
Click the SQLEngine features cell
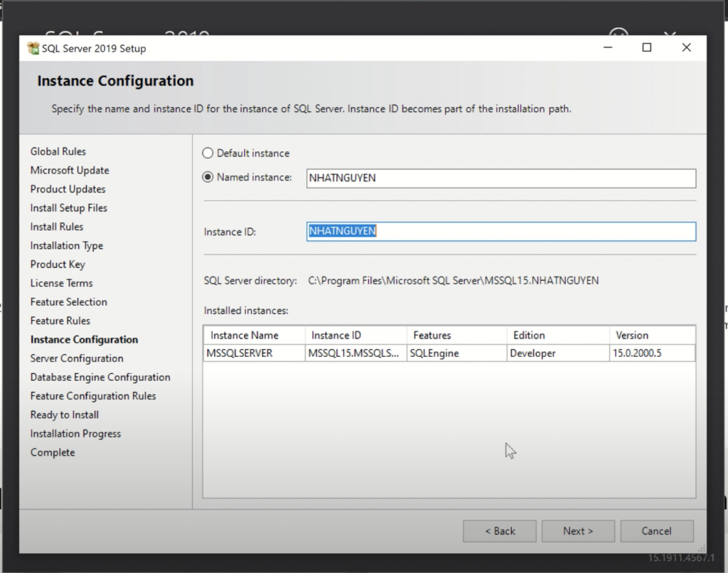[457, 353]
